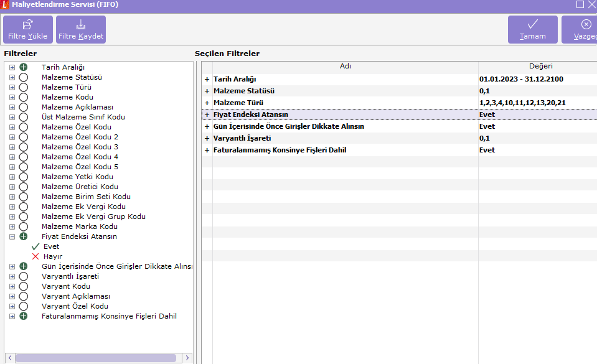
Task: Toggle the Malzeme Ek Vergi Grup Kodu circle
Action: tap(24, 217)
